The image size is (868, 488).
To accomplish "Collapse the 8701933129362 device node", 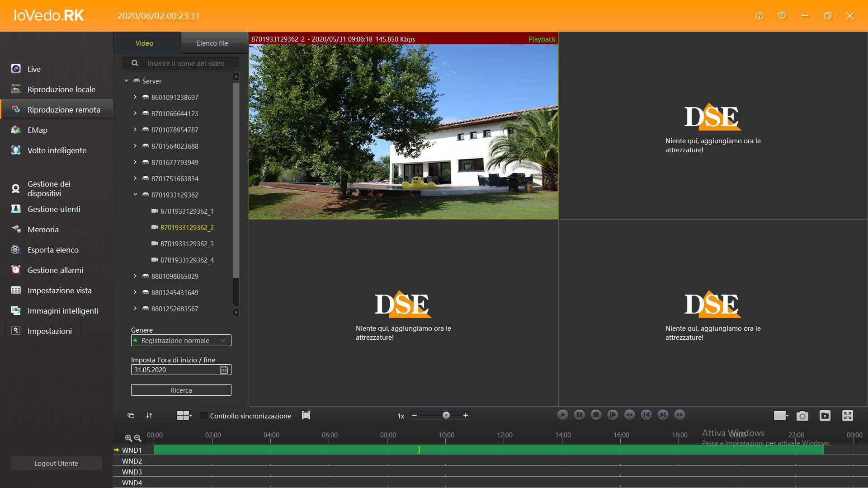I will pos(135,195).
